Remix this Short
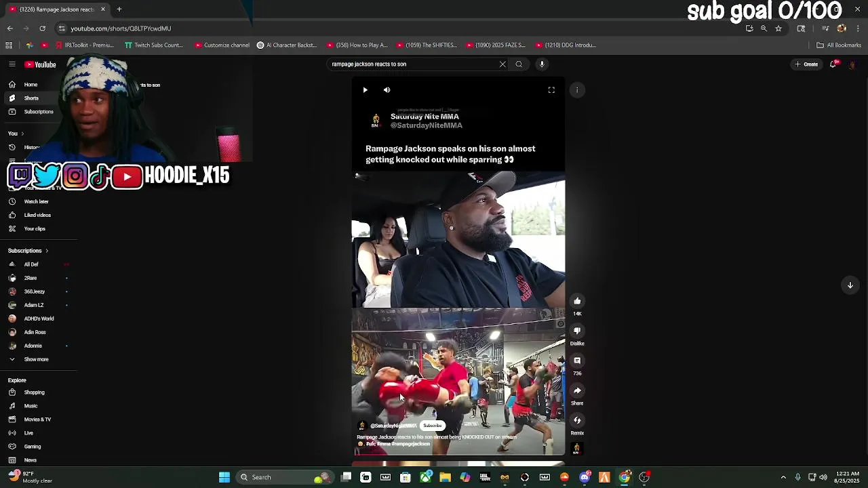The height and width of the screenshot is (488, 868). [x=577, y=420]
